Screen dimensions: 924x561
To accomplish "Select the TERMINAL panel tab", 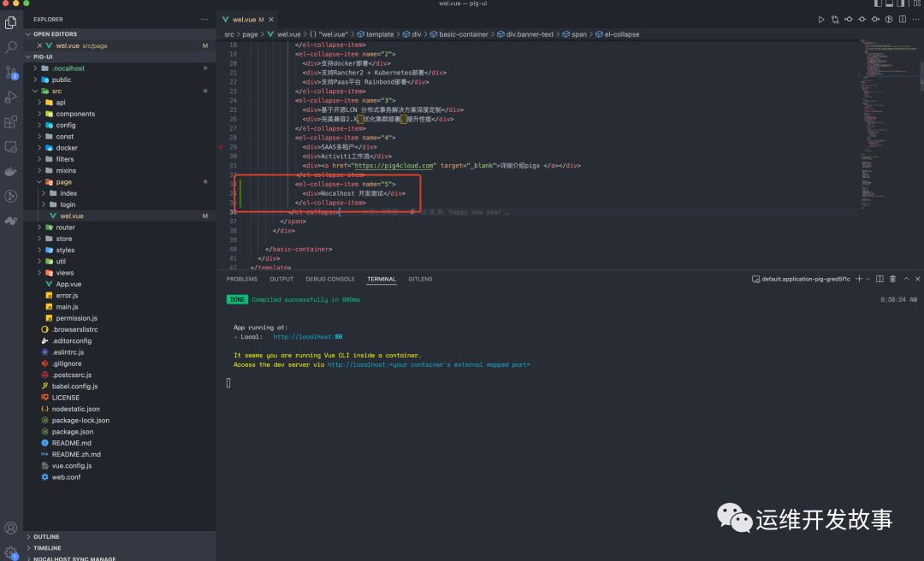I will coord(382,280).
